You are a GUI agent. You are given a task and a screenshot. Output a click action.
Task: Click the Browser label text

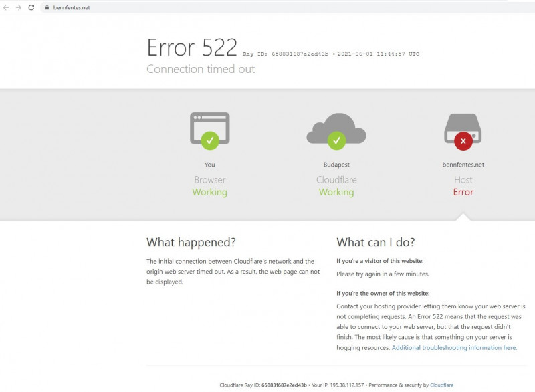210,180
